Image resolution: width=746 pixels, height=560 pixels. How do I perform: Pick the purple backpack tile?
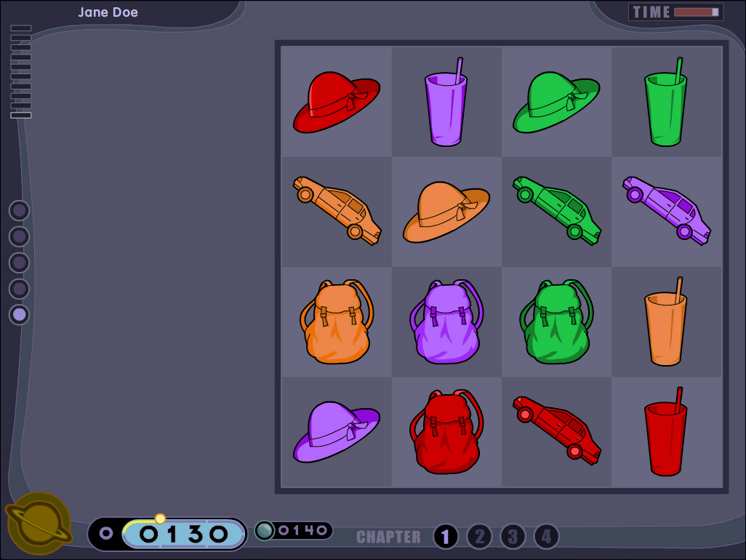(x=446, y=321)
